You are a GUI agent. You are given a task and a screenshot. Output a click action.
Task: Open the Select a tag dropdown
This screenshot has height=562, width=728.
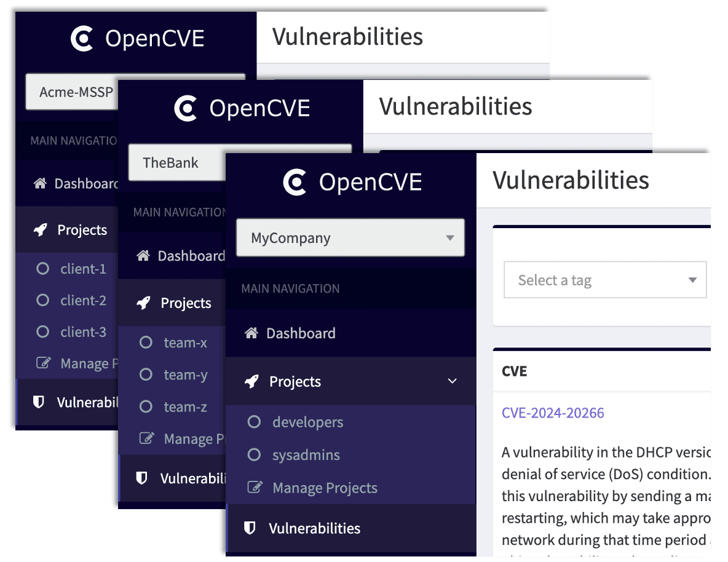click(604, 280)
